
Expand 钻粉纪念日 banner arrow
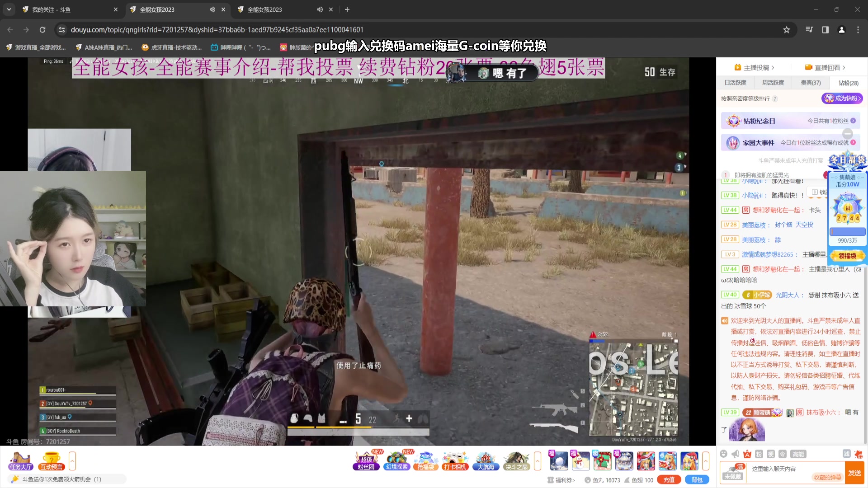[853, 121]
